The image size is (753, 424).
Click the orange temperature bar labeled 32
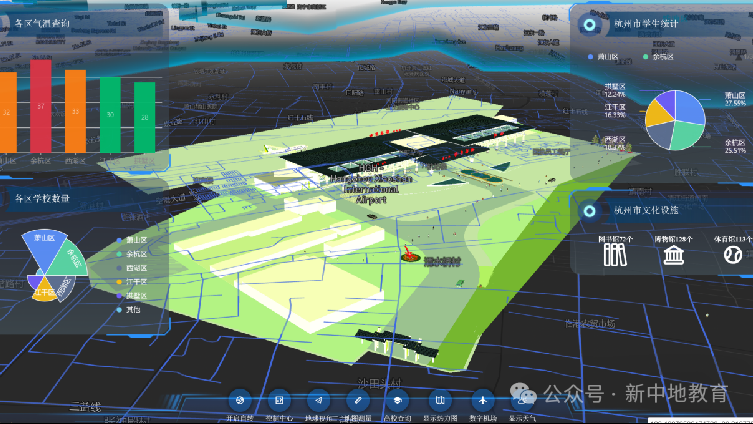(8, 112)
